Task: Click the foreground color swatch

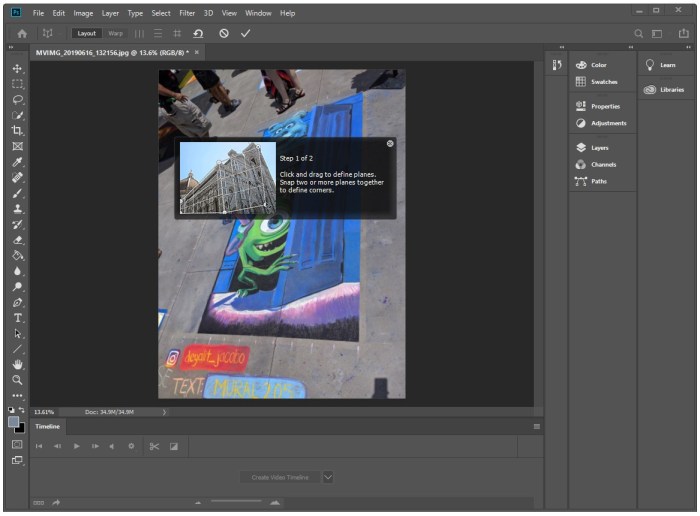Action: coord(14,421)
